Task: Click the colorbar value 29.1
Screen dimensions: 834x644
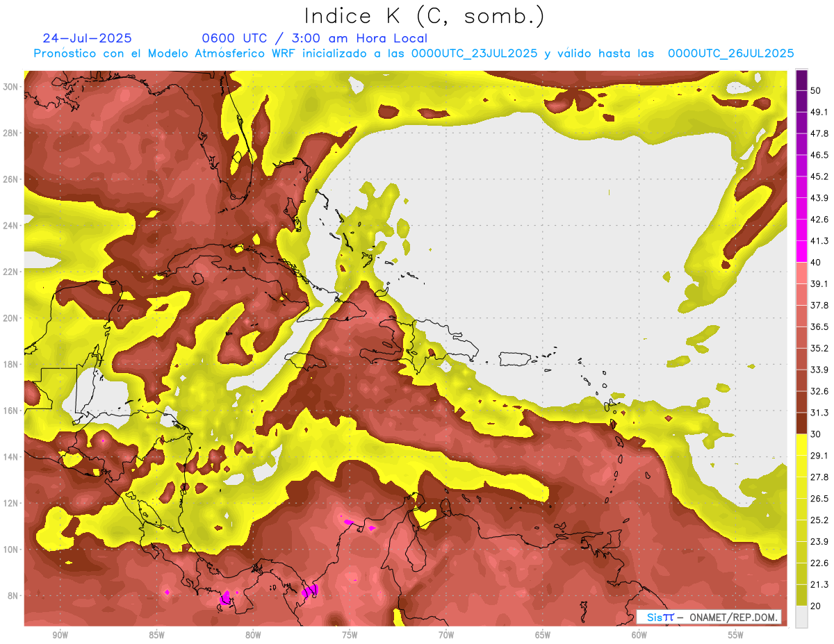Action: [x=819, y=456]
